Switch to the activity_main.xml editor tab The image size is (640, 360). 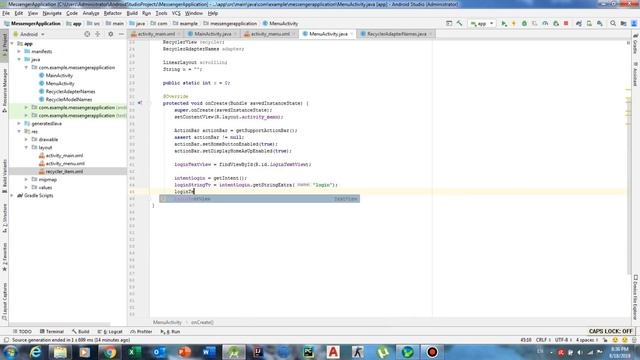click(x=156, y=34)
